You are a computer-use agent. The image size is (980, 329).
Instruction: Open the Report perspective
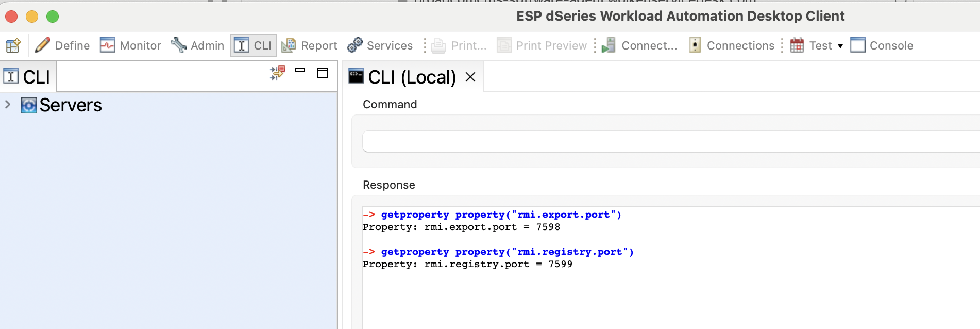310,45
